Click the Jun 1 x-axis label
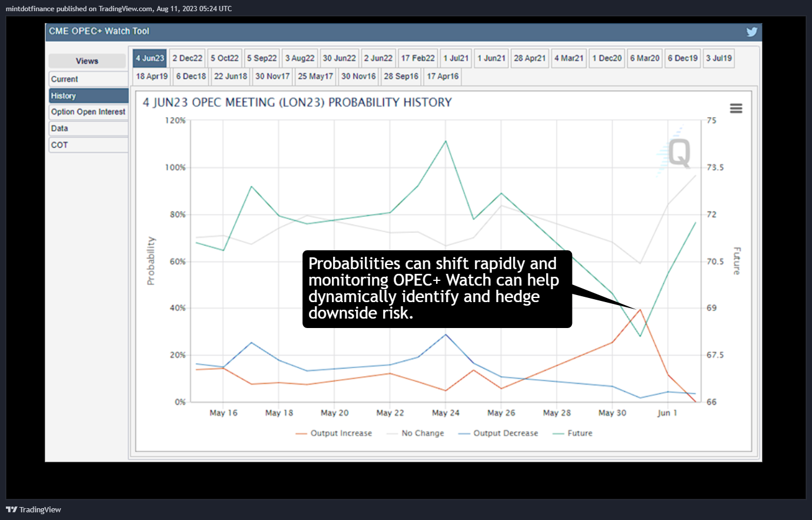 pyautogui.click(x=667, y=413)
